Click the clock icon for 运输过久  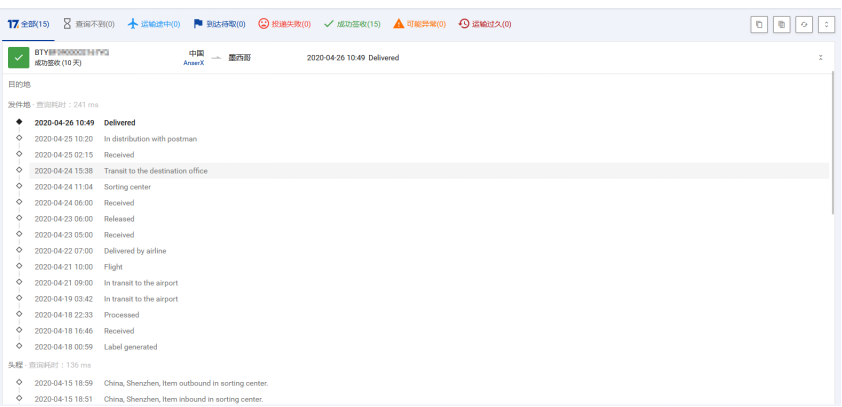464,23
